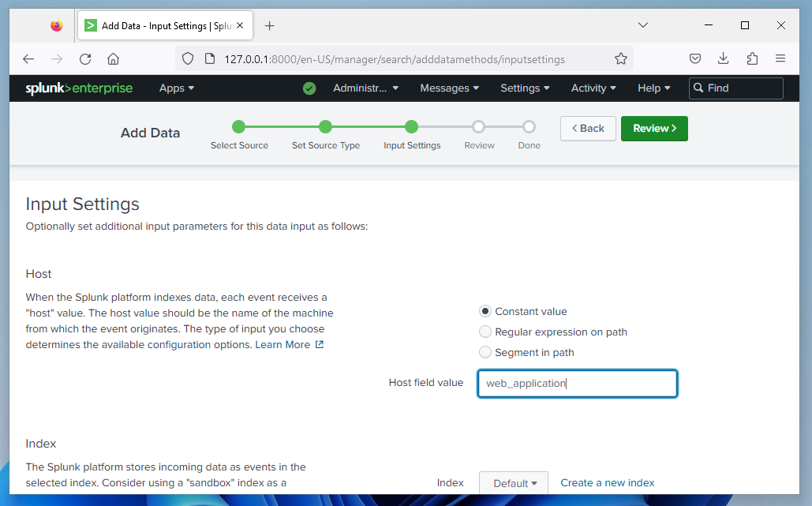Open the Administrator user menu
This screenshot has width=812, height=506.
365,88
